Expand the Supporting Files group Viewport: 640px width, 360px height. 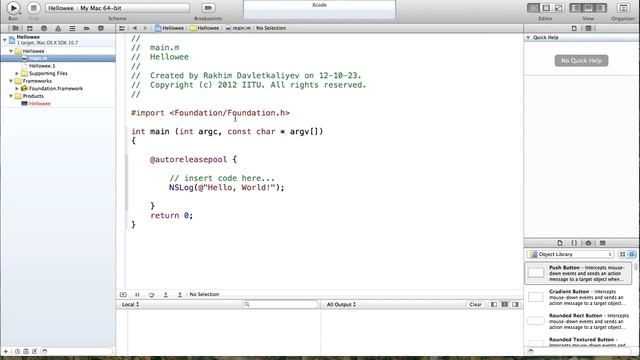[17, 73]
